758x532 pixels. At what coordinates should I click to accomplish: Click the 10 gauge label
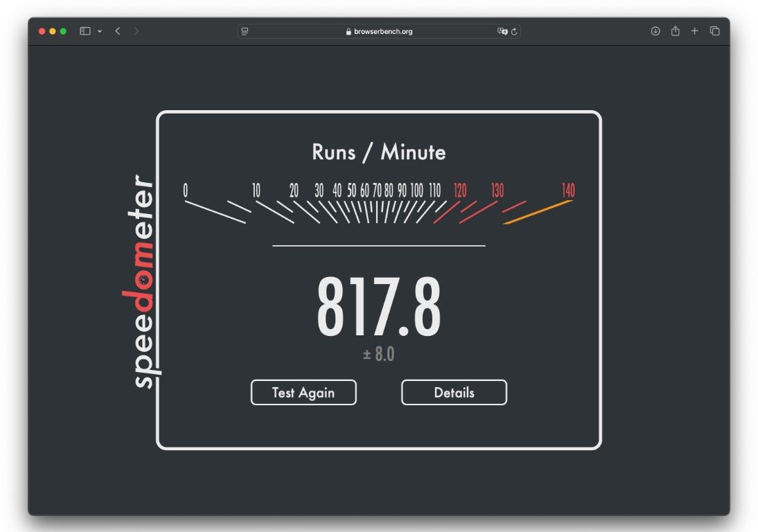click(256, 190)
